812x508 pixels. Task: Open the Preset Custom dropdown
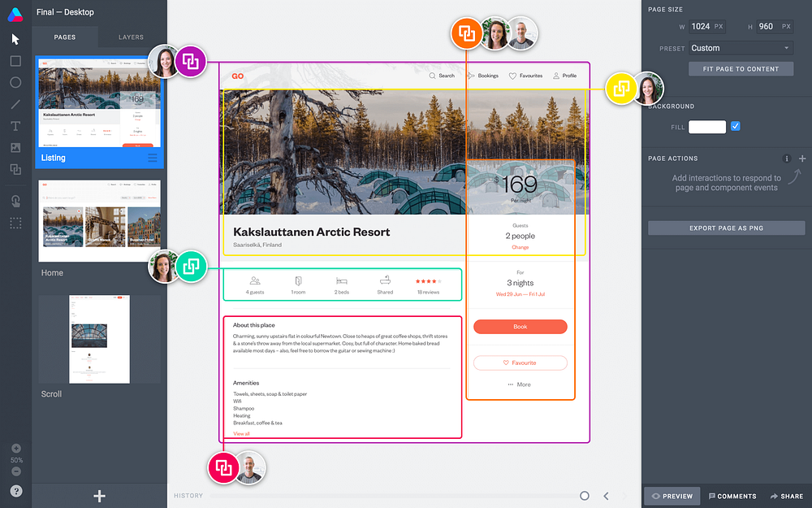(741, 48)
